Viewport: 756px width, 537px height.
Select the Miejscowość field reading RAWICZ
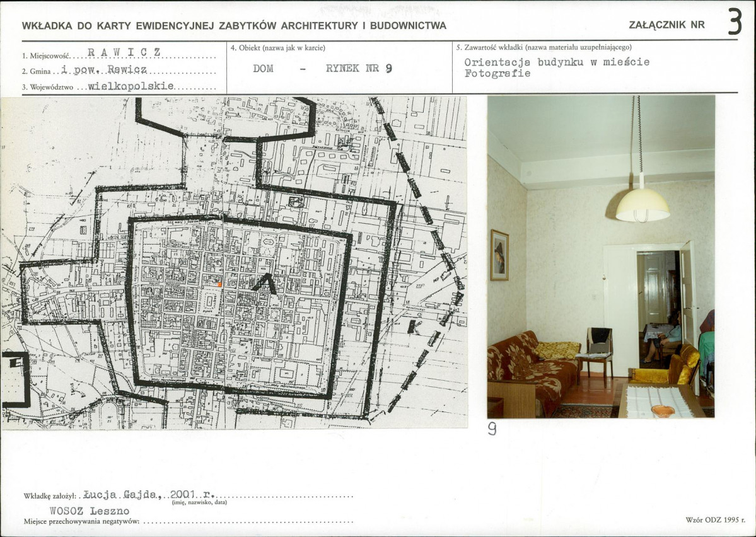(124, 53)
